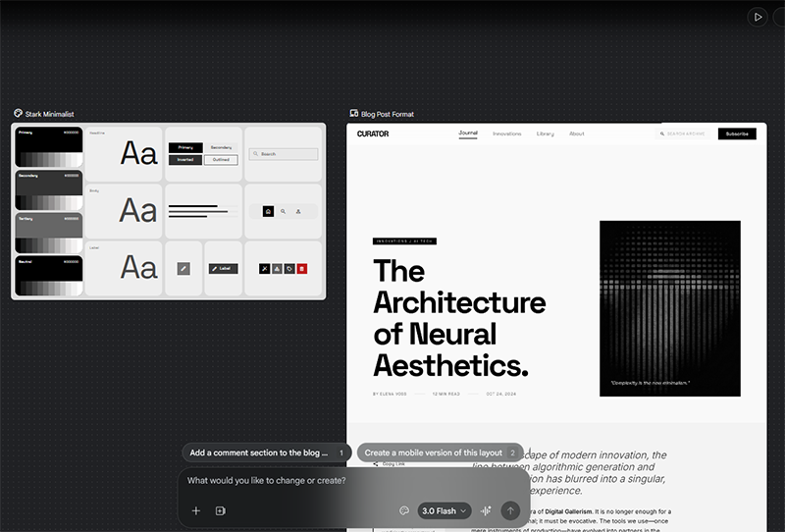The height and width of the screenshot is (532, 785).
Task: Go to the Library nav item
Action: (546, 133)
